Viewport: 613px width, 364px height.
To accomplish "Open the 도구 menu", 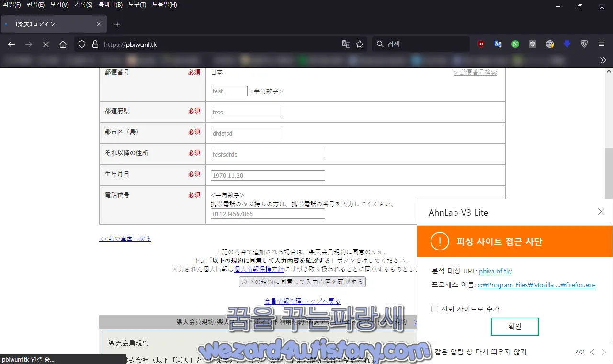I will (x=137, y=5).
